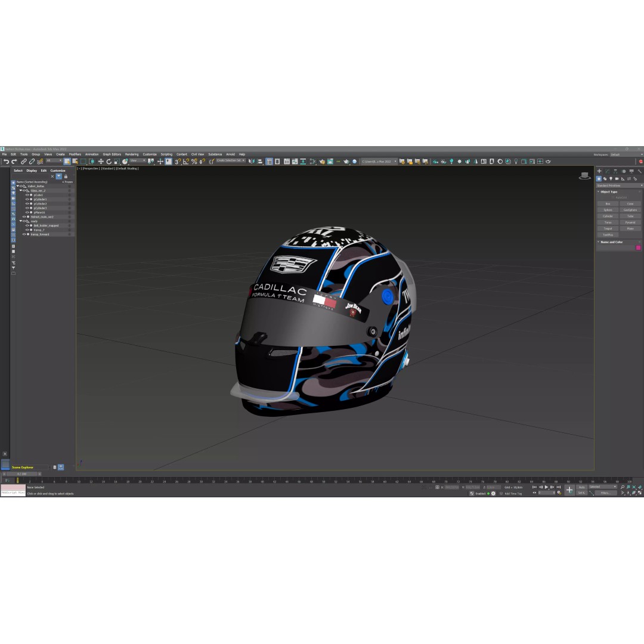Click the Unlink Selection tool

pyautogui.click(x=32, y=162)
